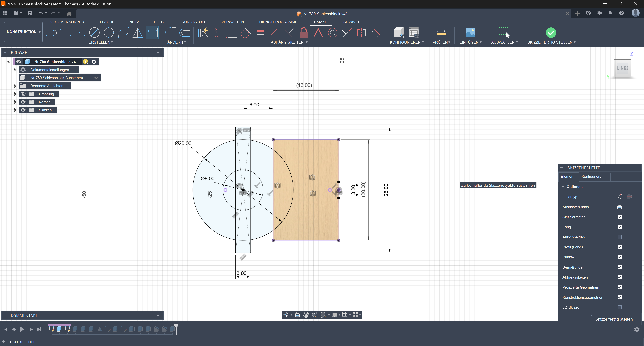The height and width of the screenshot is (346, 644).
Task: Select the Mirror sketch tool
Action: click(x=138, y=33)
